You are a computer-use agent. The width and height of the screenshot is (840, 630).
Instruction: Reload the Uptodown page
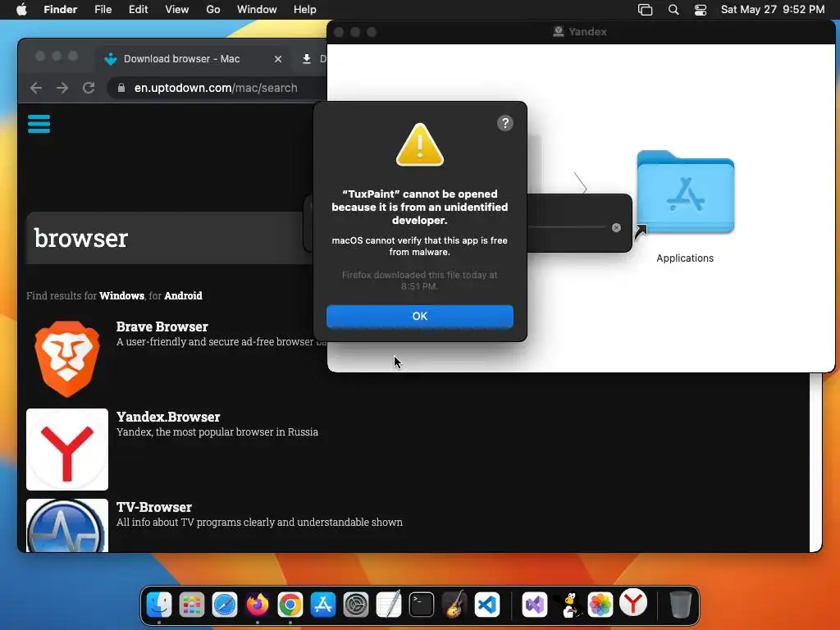click(x=89, y=88)
